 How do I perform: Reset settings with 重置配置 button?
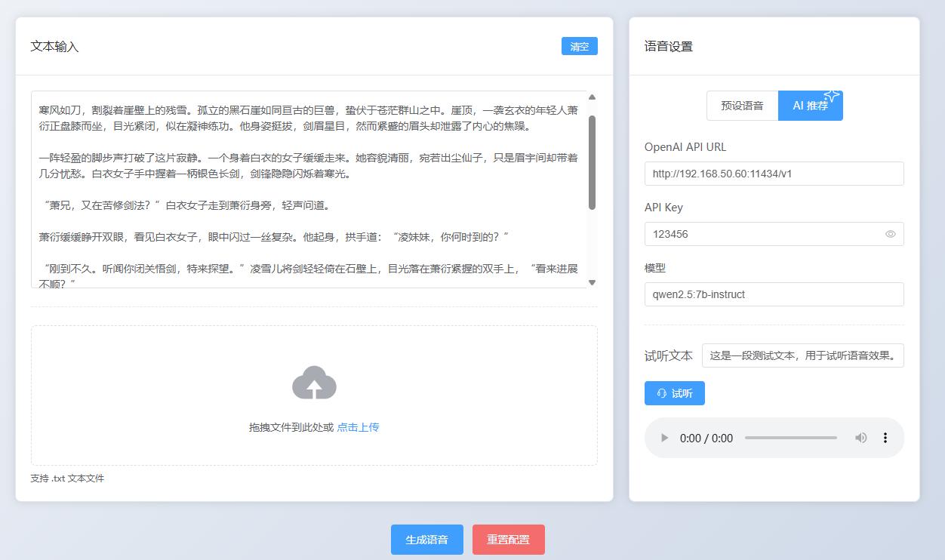pyautogui.click(x=508, y=540)
